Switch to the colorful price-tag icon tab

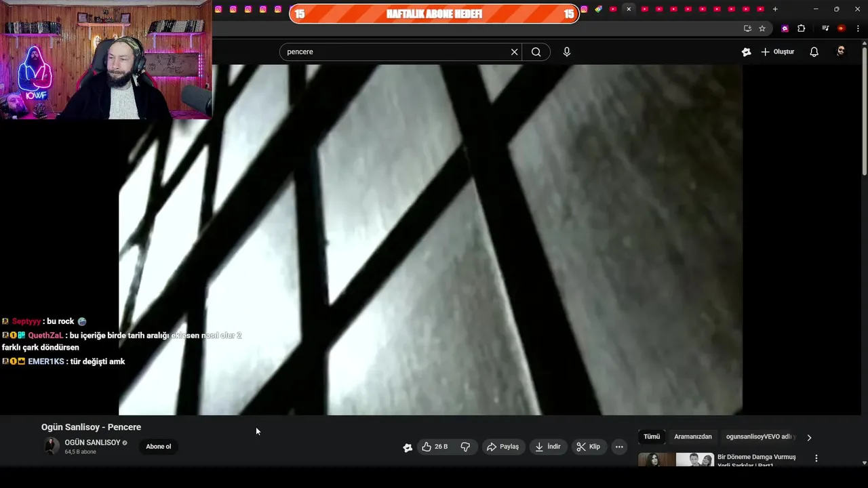pos(598,9)
